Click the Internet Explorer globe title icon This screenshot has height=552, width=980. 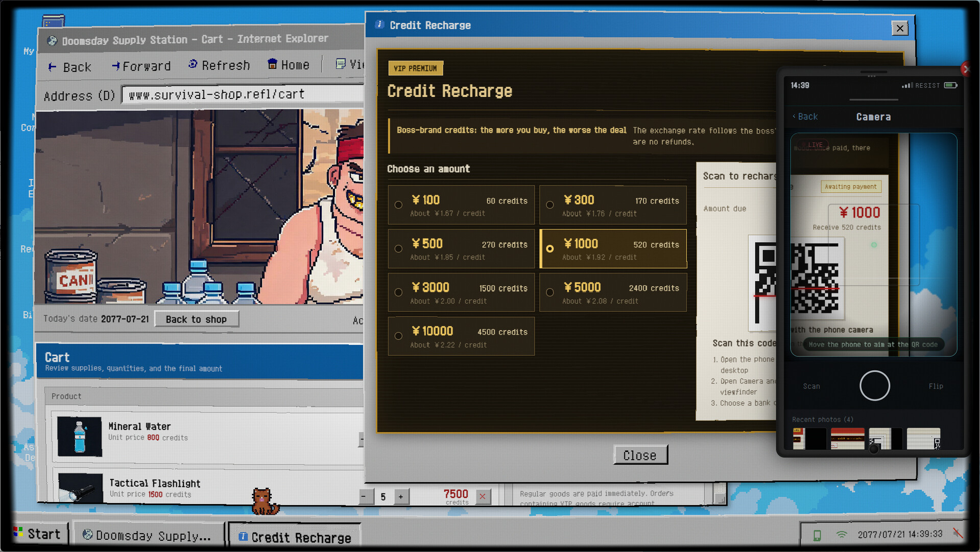tap(52, 41)
